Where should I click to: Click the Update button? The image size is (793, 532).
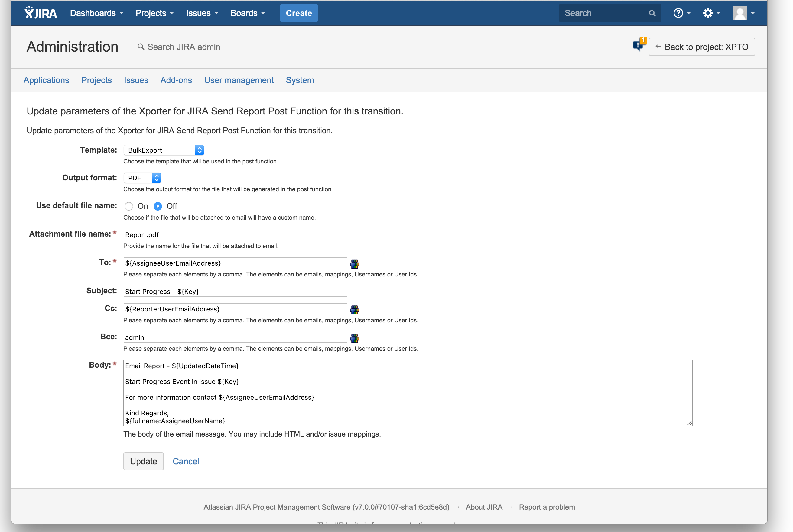point(143,461)
